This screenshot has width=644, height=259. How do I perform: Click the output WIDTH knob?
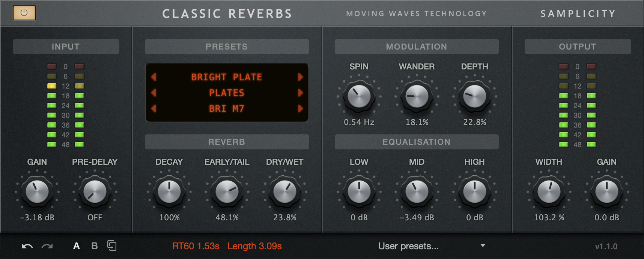[549, 191]
